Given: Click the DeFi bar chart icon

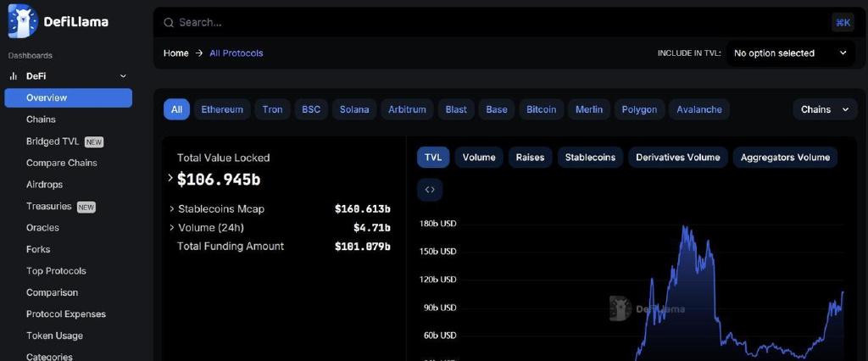Looking at the screenshot, I should click(14, 76).
